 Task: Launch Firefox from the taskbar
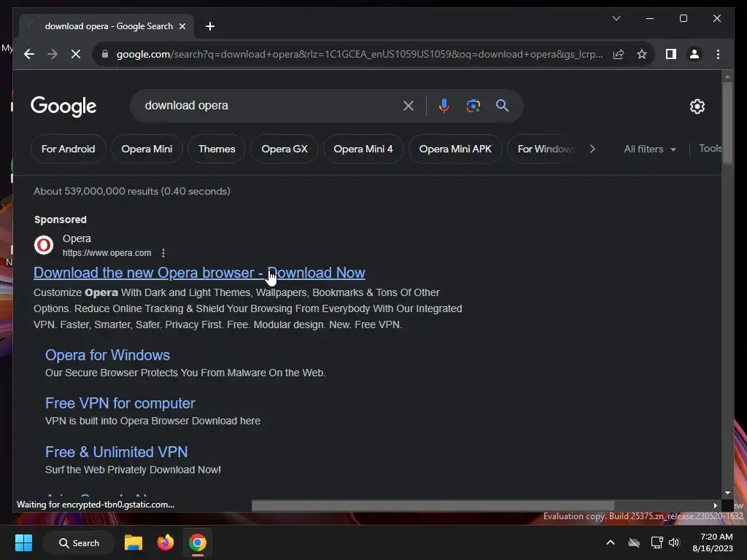coord(166,542)
